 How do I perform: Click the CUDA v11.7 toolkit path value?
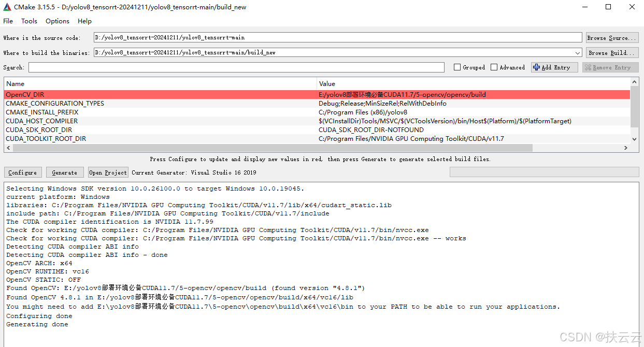tap(411, 139)
